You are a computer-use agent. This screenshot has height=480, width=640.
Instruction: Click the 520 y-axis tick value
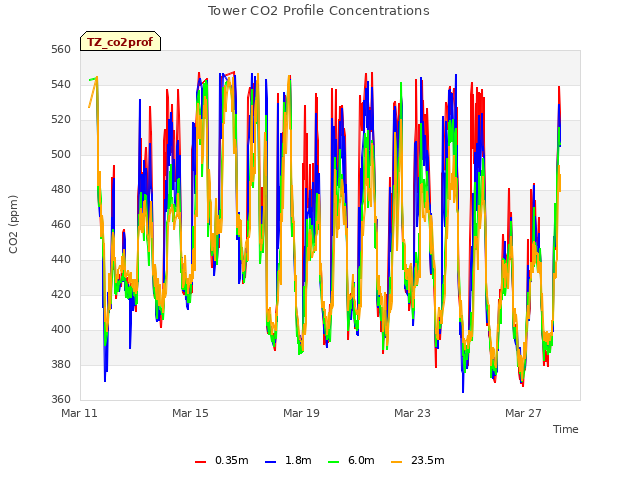click(61, 120)
